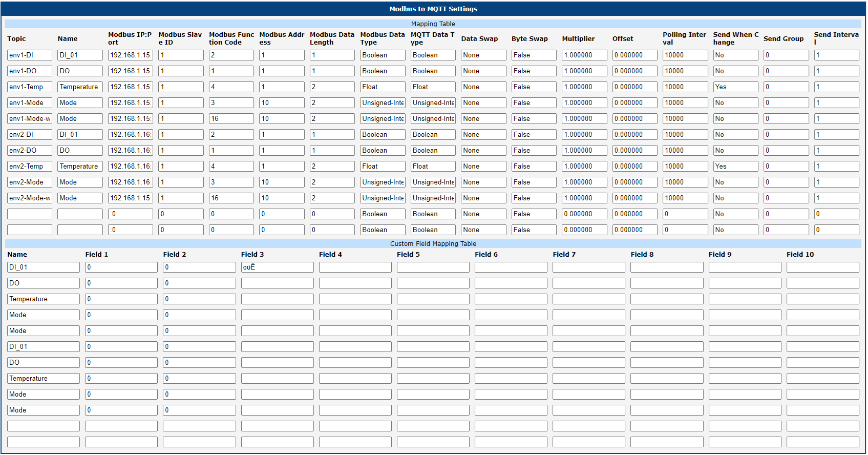Image resolution: width=868 pixels, height=455 pixels.
Task: Click Modbus Function Code field in env2-Temp row
Action: tap(231, 166)
